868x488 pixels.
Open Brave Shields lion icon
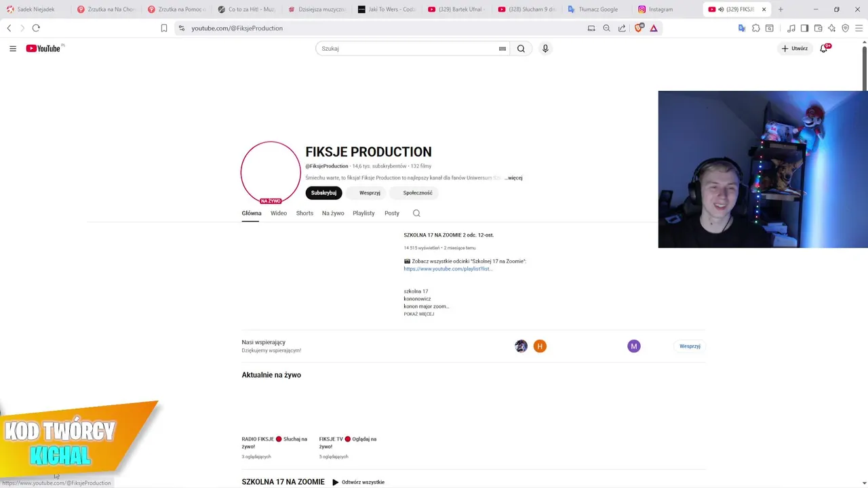click(x=638, y=28)
